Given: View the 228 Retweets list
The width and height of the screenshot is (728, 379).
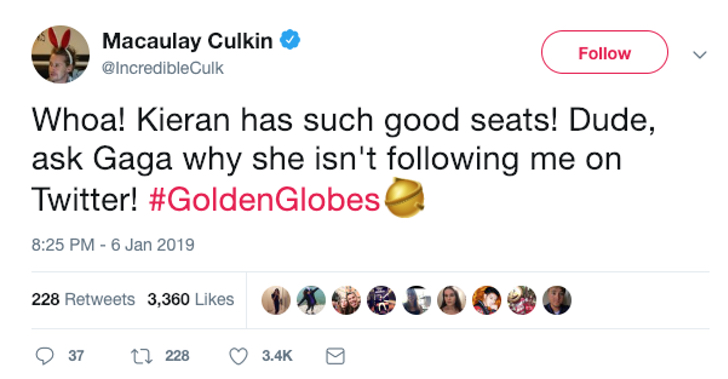Looking at the screenshot, I should pos(83,300).
